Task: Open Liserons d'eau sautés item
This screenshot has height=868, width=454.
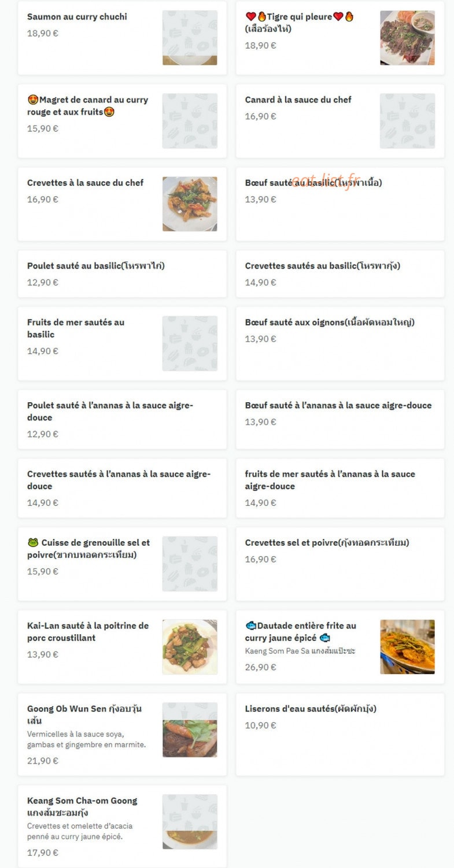Action: click(x=340, y=734)
